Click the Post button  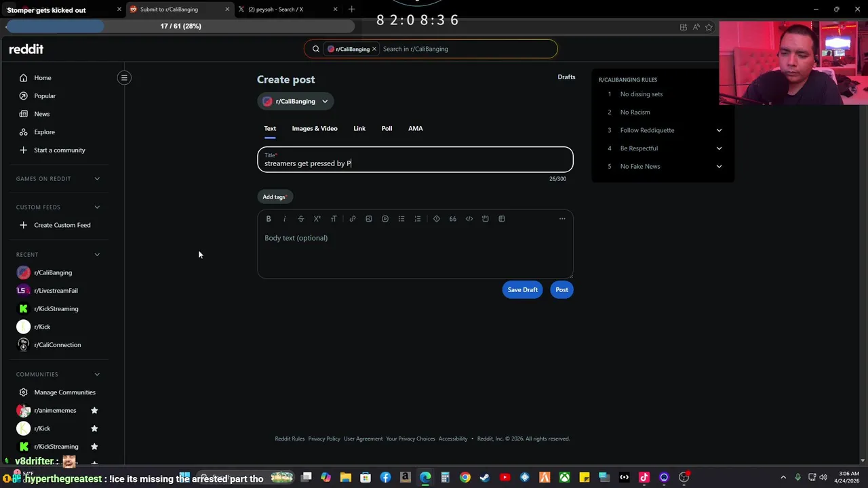click(562, 290)
